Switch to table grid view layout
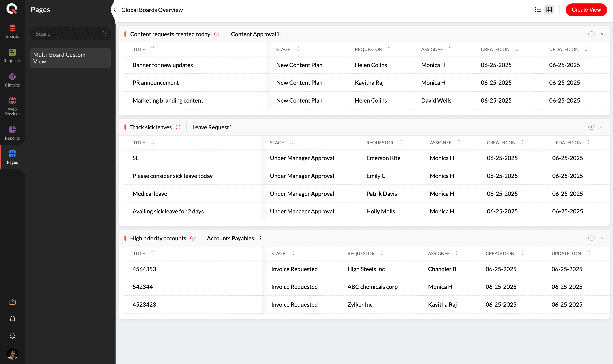Screen dimensions: 613x364 (x=549, y=10)
